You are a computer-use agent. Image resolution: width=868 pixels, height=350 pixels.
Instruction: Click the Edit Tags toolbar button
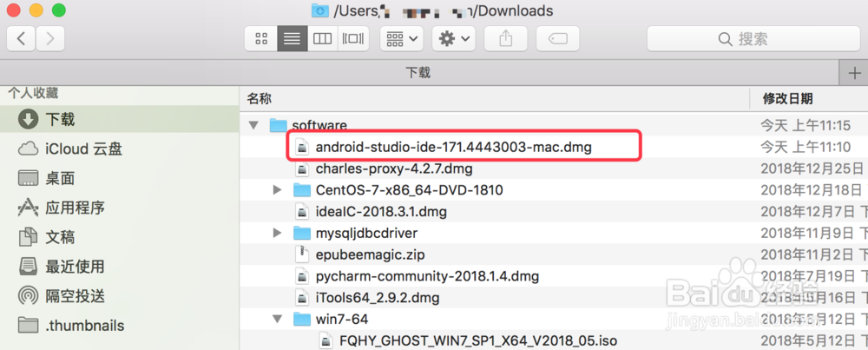point(557,39)
